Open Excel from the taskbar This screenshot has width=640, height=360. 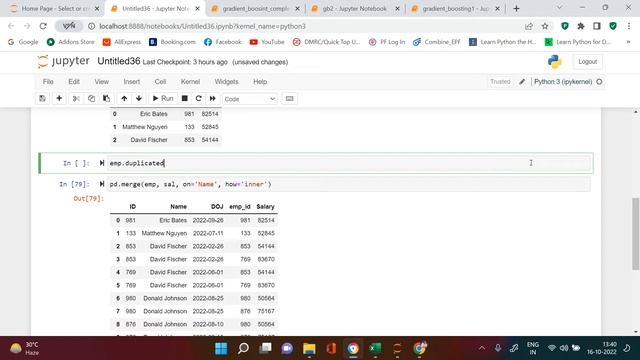pos(375,348)
